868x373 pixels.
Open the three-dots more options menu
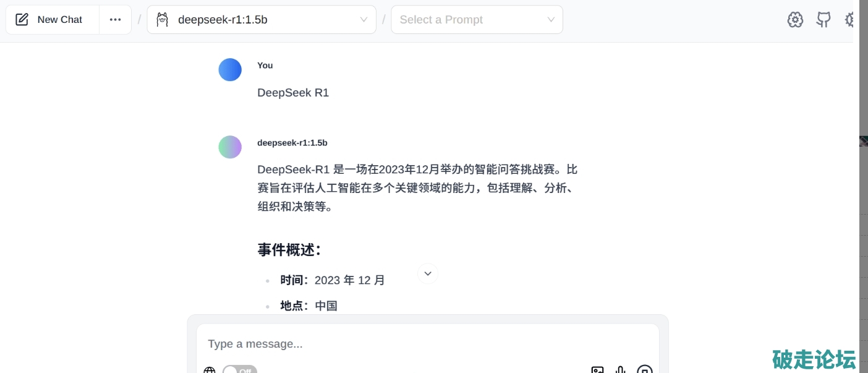tap(115, 20)
